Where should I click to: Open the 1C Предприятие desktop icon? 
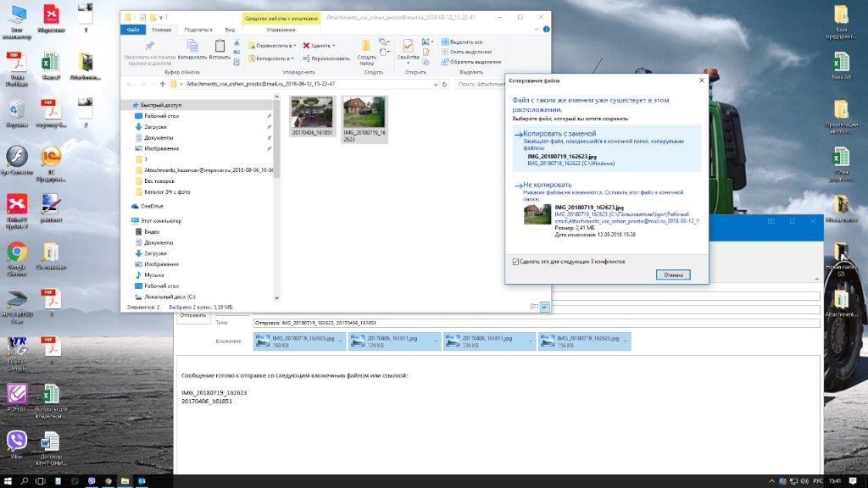(51, 164)
